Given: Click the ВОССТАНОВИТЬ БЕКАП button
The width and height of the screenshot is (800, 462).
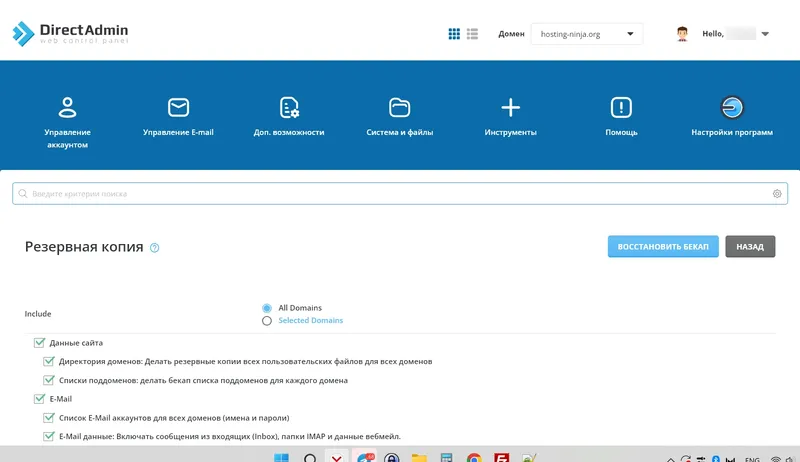Looking at the screenshot, I should [663, 246].
